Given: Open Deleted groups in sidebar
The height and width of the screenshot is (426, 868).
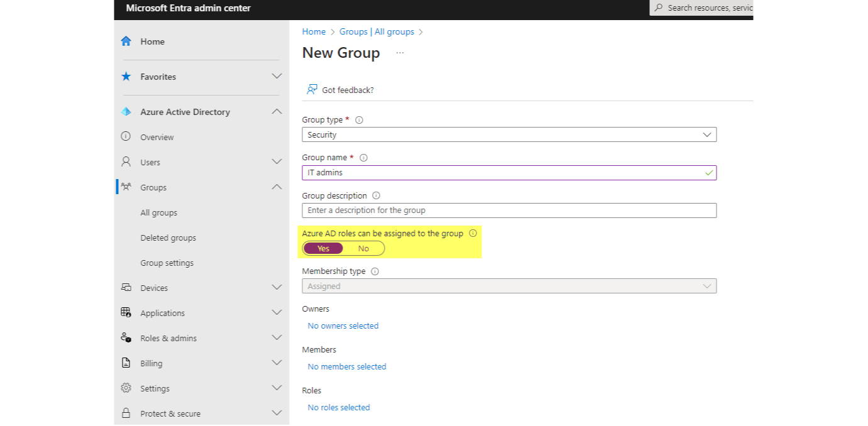Looking at the screenshot, I should (168, 238).
